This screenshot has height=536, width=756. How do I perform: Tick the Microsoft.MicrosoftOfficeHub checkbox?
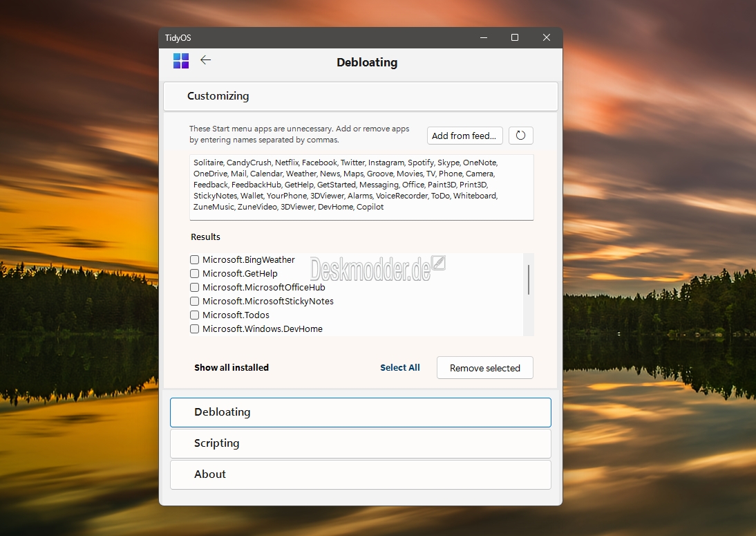pos(195,288)
